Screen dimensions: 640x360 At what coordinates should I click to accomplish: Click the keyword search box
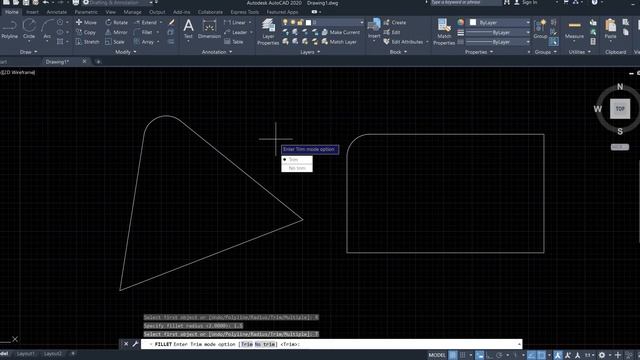coord(466,2)
